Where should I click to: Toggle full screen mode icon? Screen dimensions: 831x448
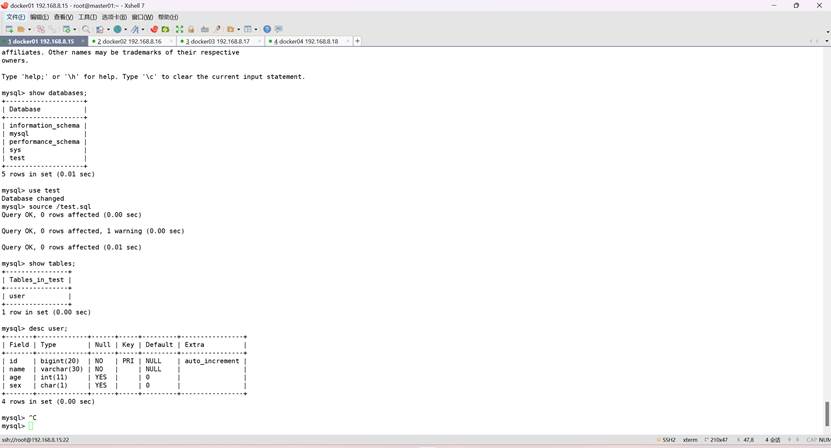click(x=179, y=29)
